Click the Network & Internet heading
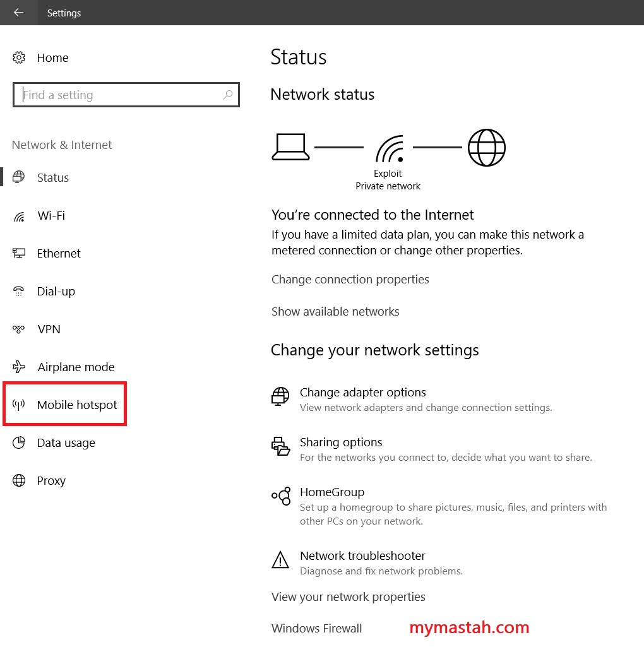 point(62,145)
